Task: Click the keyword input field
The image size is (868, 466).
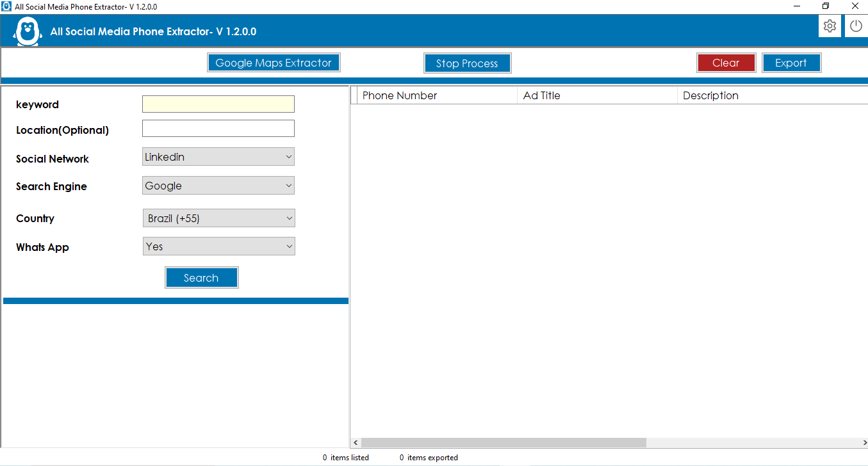Action: [218, 103]
